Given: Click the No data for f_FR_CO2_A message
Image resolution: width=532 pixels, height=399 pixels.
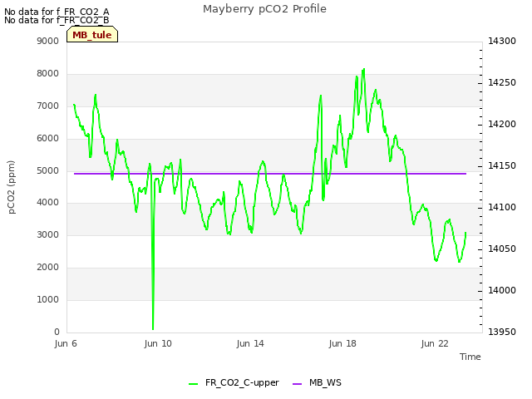Looking at the screenshot, I should point(57,12).
